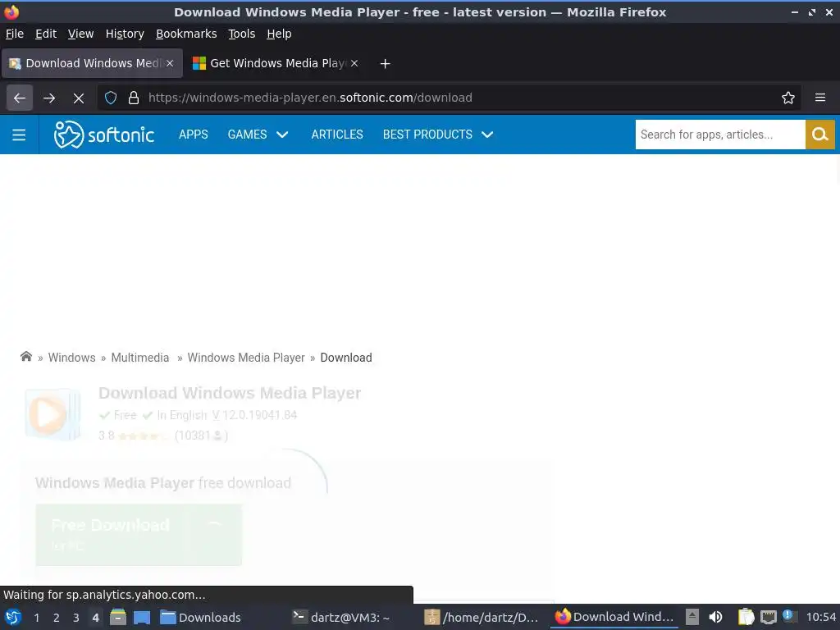840x630 pixels.
Task: Click the Softonic logo
Action: [104, 135]
